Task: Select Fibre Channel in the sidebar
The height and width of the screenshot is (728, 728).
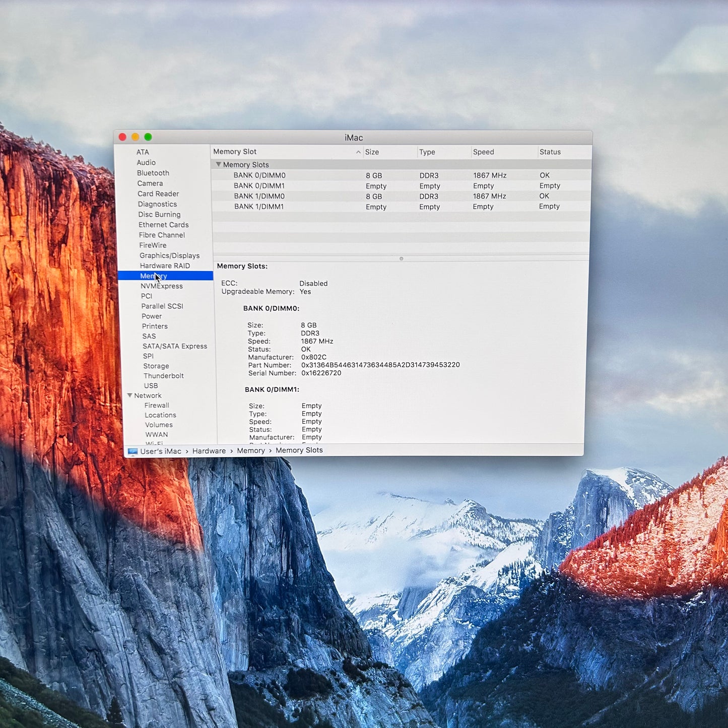Action: tap(162, 235)
